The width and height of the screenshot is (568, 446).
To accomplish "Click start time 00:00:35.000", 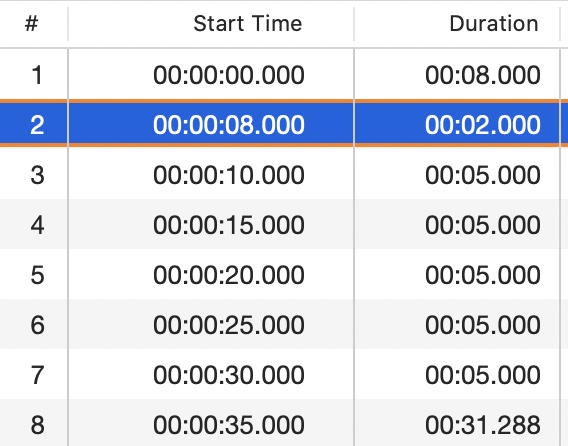I will point(229,425).
